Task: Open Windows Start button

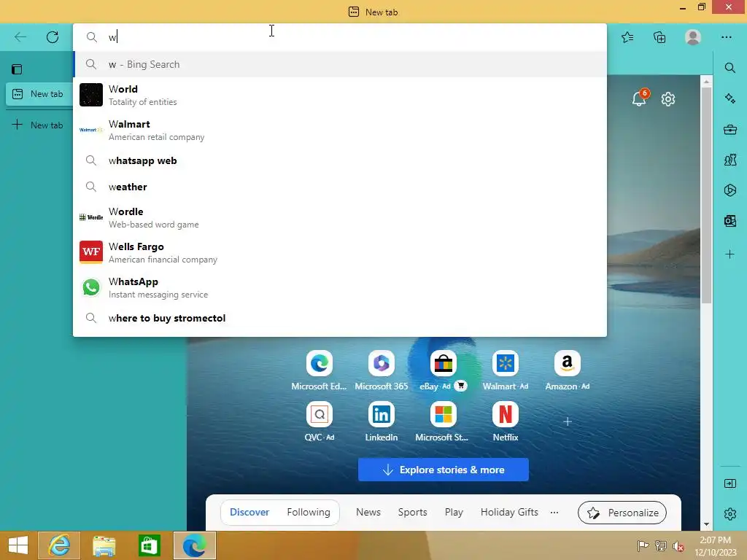Action: (x=18, y=545)
